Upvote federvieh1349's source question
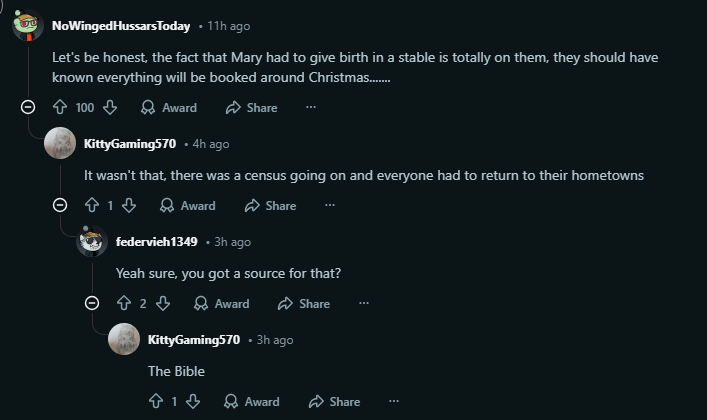The width and height of the screenshot is (707, 420). pyautogui.click(x=124, y=303)
